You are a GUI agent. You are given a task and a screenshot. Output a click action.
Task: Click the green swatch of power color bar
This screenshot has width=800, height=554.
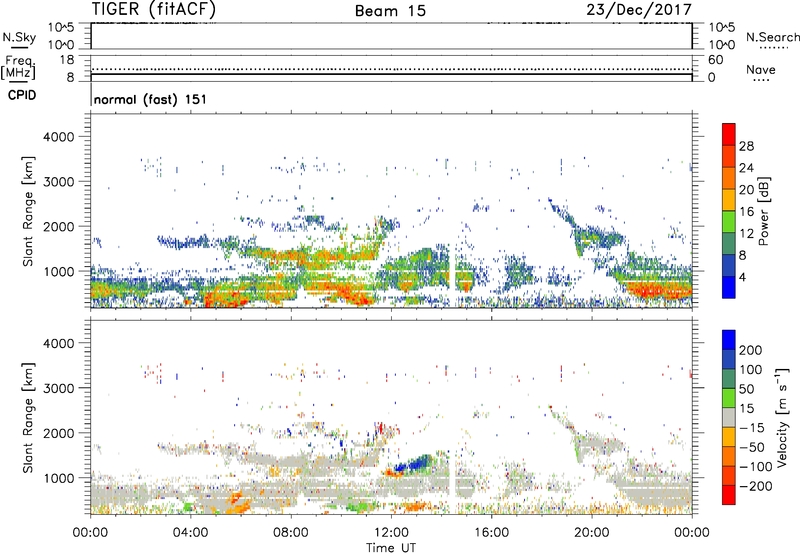click(x=729, y=221)
